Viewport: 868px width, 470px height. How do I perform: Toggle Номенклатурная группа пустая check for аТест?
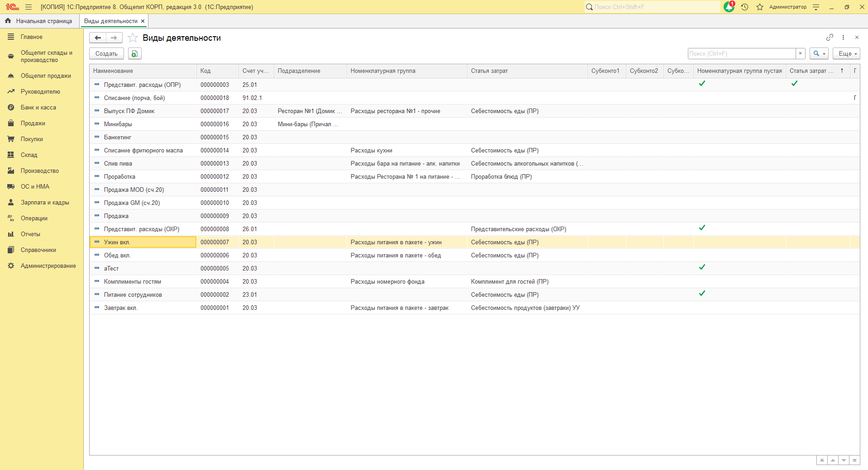[702, 267]
